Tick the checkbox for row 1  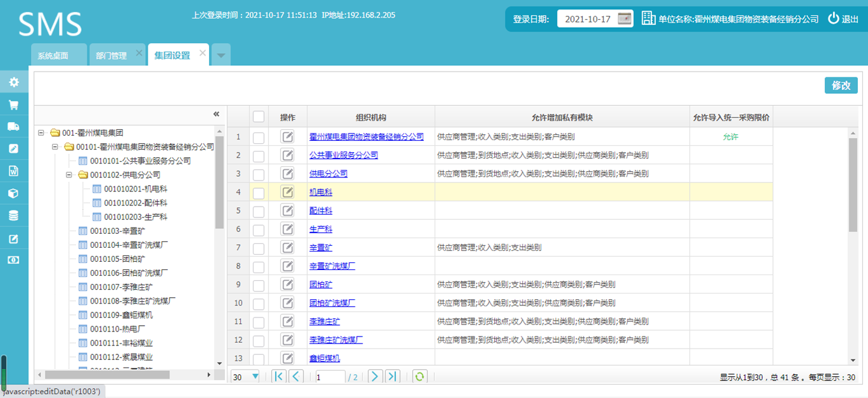point(258,137)
